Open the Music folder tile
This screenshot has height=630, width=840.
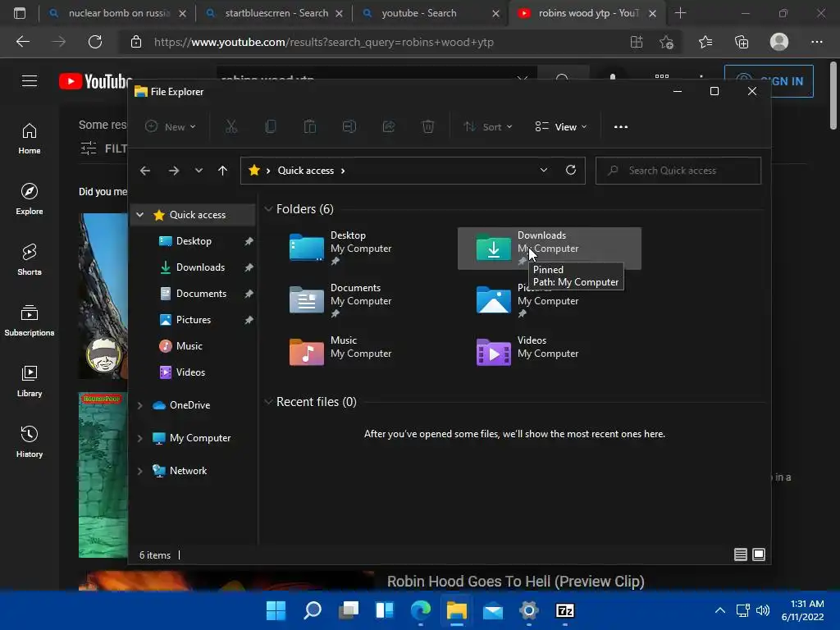[362, 354]
